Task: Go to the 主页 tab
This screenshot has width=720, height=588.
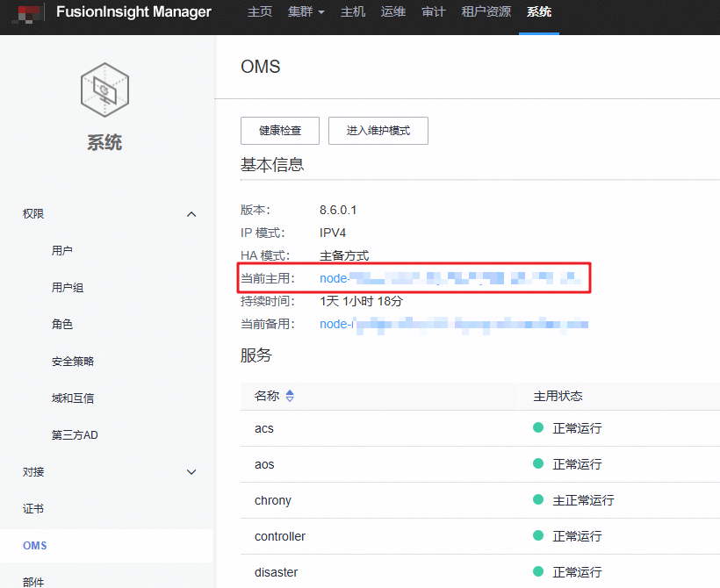Action: (x=260, y=12)
